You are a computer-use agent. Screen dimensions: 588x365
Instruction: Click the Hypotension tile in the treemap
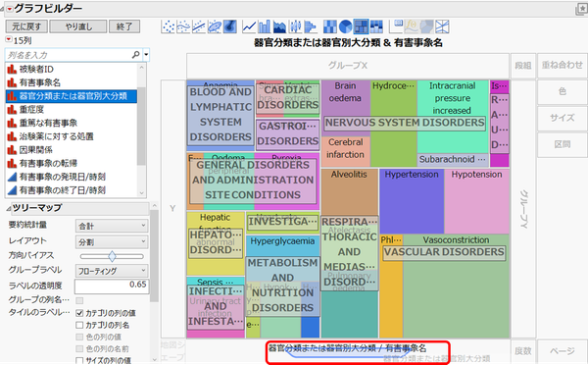point(476,201)
